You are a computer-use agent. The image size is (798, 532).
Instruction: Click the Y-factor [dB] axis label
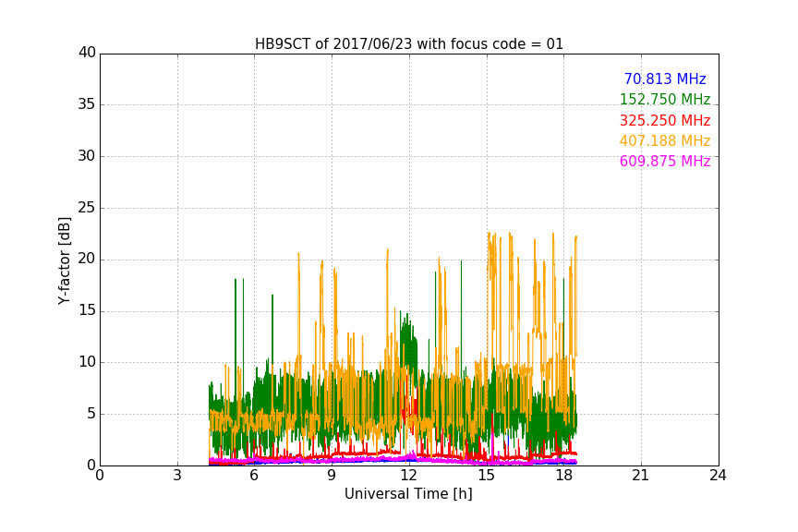pos(64,260)
